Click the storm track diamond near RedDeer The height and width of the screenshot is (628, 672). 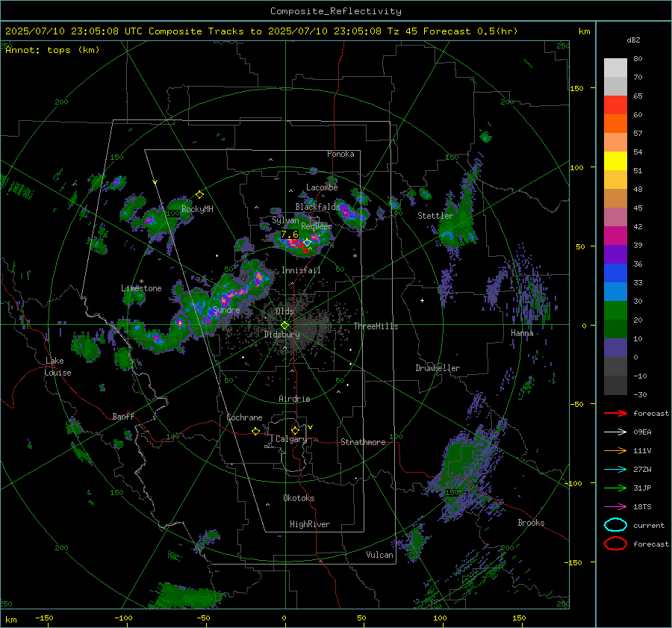307,243
